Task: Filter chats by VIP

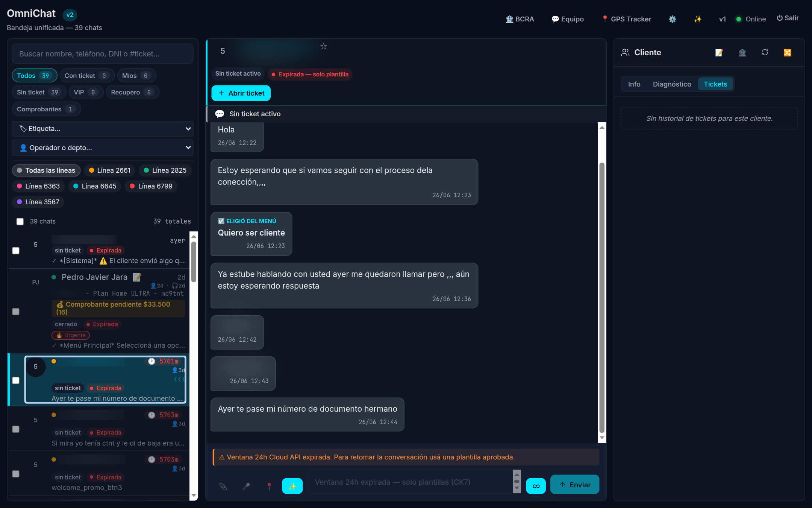Action: (86, 92)
